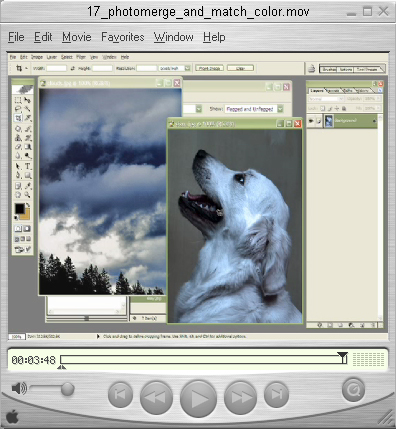Open the Crop tool preset picker arrow

[x=26, y=68]
